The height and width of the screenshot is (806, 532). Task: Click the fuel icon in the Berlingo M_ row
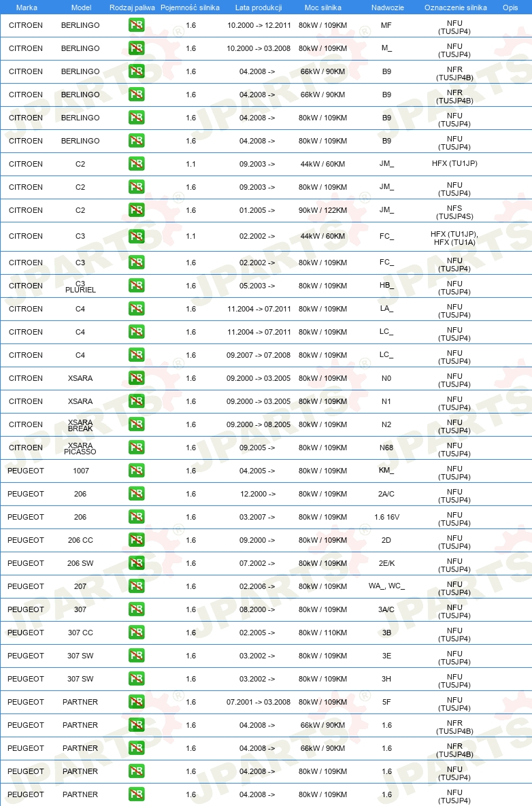(136, 48)
